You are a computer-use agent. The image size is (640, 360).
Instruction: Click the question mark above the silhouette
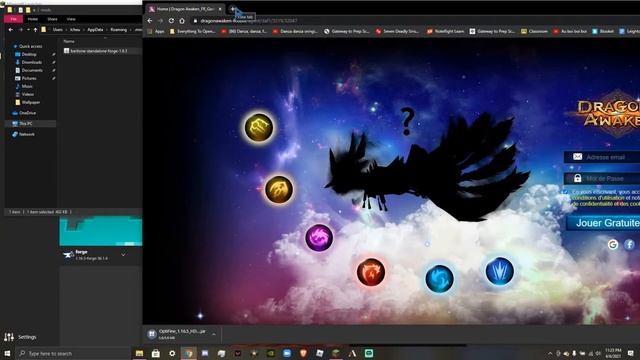click(407, 121)
